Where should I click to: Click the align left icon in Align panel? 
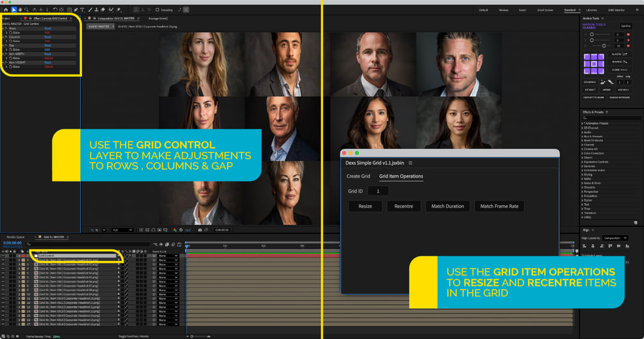coord(584,245)
